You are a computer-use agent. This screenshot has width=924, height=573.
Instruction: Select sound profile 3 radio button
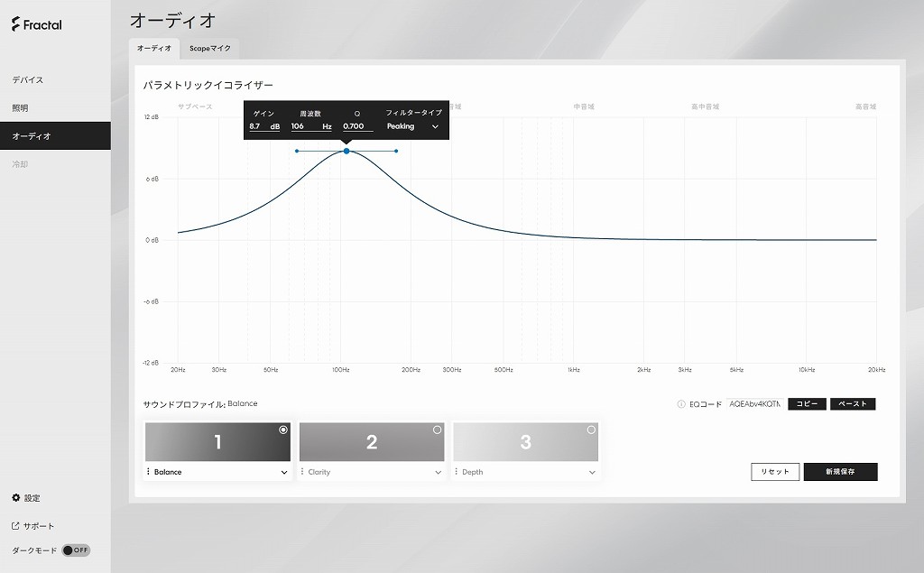click(591, 430)
